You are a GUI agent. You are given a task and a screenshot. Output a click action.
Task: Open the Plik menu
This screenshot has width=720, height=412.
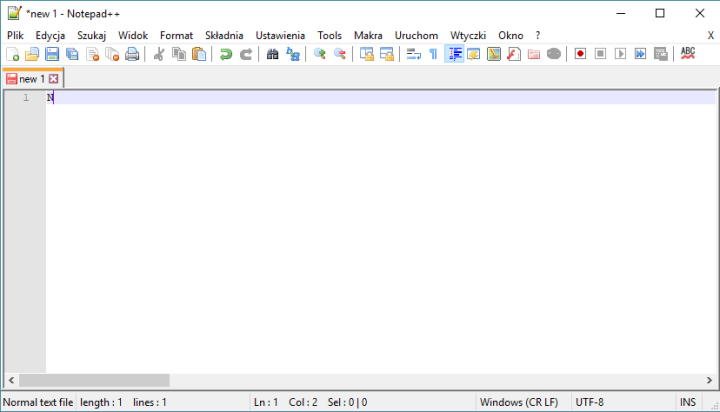15,35
